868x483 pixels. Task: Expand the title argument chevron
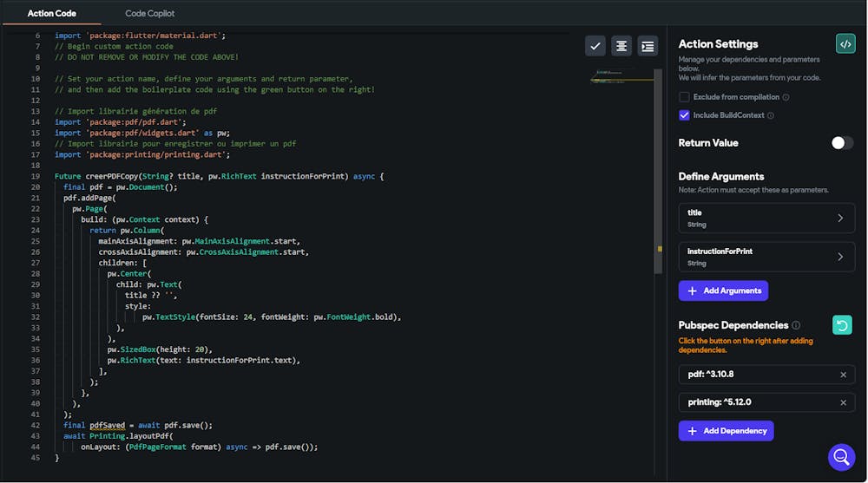[x=839, y=219]
